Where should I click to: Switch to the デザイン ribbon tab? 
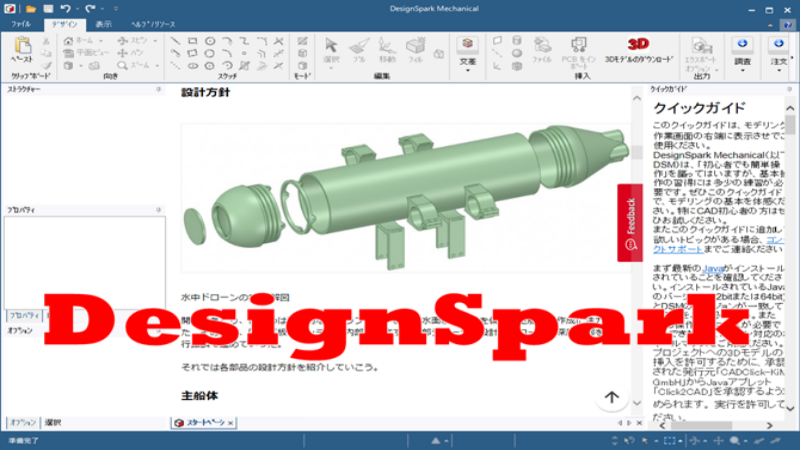coord(64,24)
